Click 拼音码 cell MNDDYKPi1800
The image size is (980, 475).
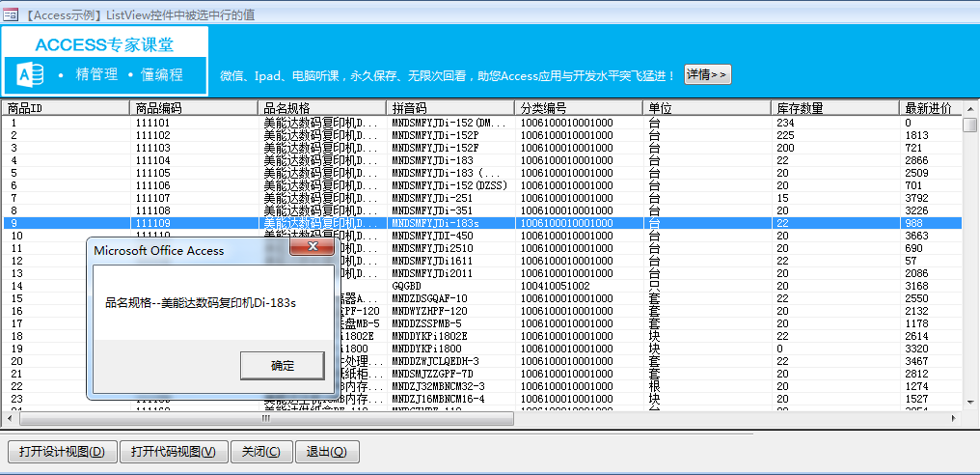(x=426, y=348)
